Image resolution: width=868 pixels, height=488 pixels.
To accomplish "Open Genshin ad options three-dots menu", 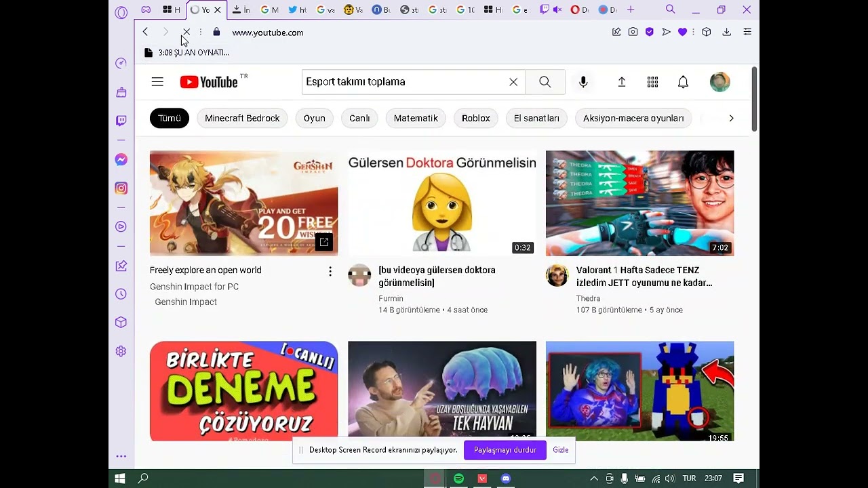I will pyautogui.click(x=330, y=272).
